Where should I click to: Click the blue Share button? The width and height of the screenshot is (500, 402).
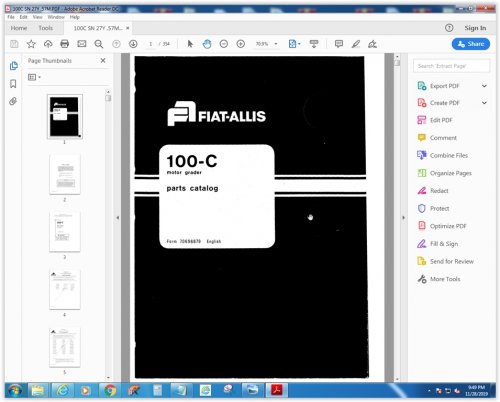tap(471, 44)
